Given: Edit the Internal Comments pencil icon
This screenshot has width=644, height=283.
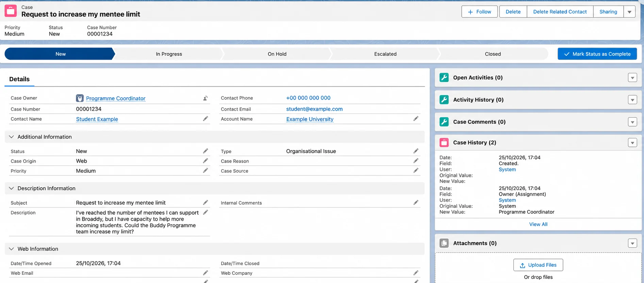Looking at the screenshot, I should click(x=416, y=202).
